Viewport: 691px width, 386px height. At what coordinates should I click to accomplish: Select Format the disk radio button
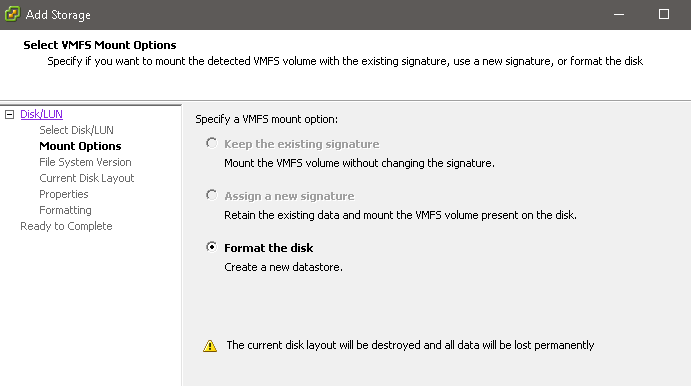click(x=212, y=247)
